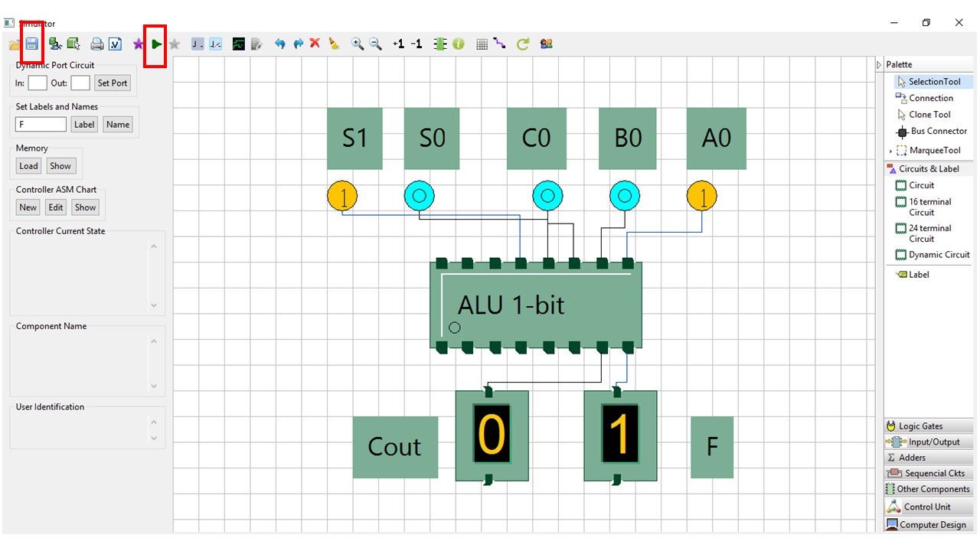Screen dimensions: 980x551
Task: Click the label name field containing F
Action: pos(41,125)
